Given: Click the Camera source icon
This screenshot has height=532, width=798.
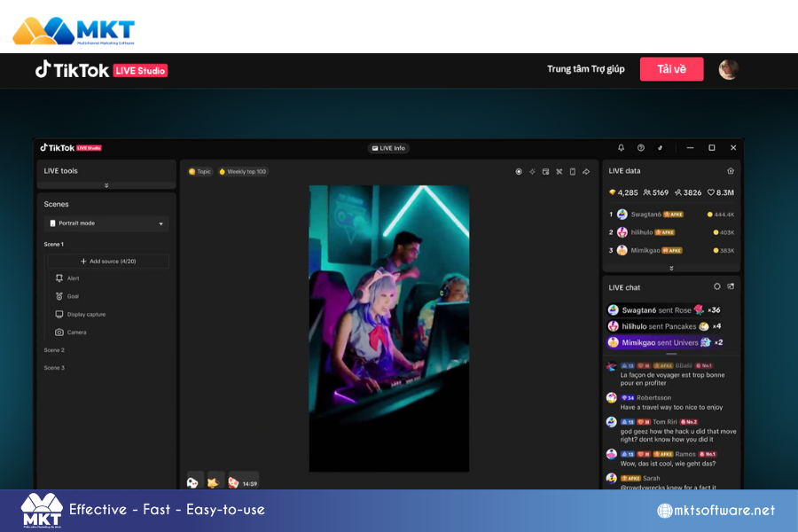Looking at the screenshot, I should (x=59, y=332).
